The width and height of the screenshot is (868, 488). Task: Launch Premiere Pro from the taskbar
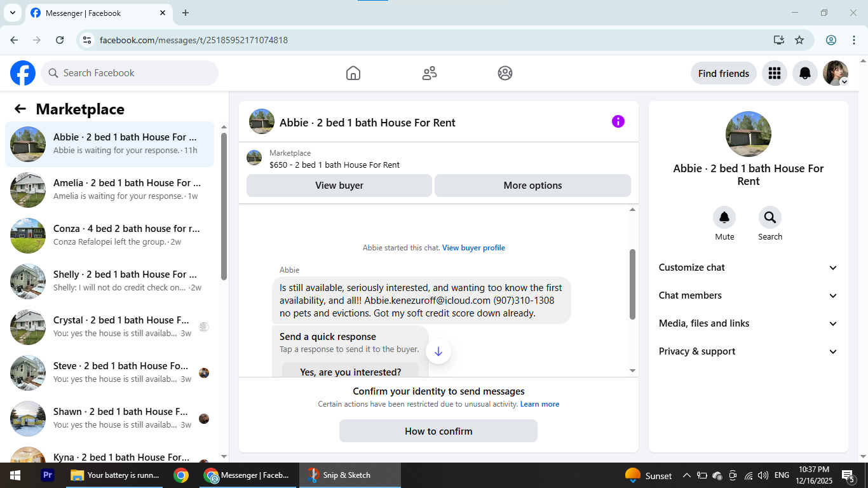pyautogui.click(x=47, y=475)
